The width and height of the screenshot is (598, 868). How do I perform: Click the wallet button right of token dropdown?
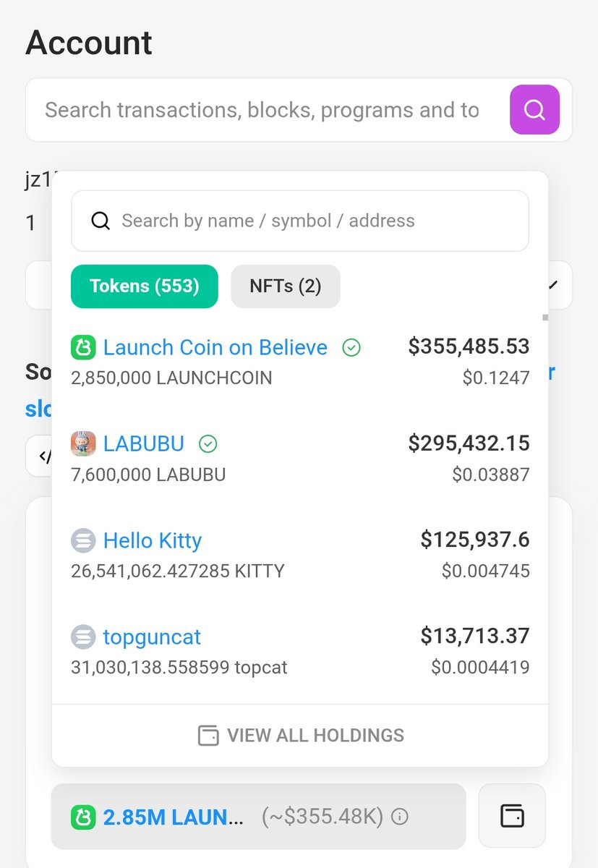[512, 816]
